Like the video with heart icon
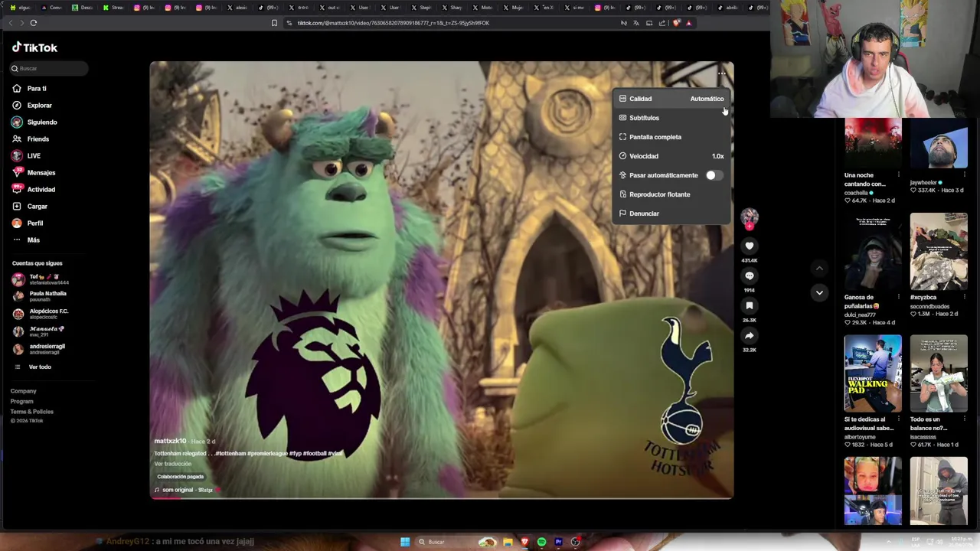980x551 pixels. click(x=750, y=246)
